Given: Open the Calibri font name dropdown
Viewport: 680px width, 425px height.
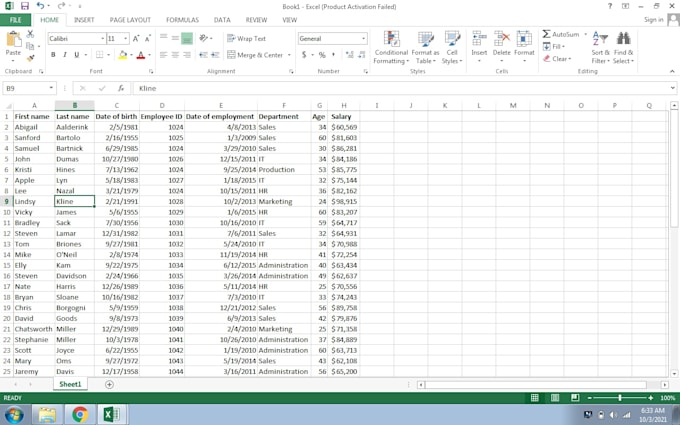Looking at the screenshot, I should tap(103, 39).
